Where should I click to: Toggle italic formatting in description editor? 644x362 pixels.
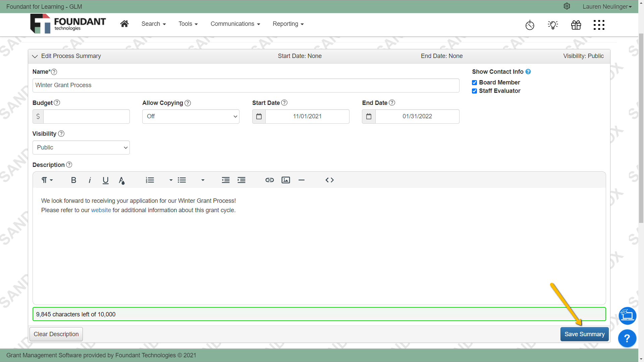pos(90,180)
